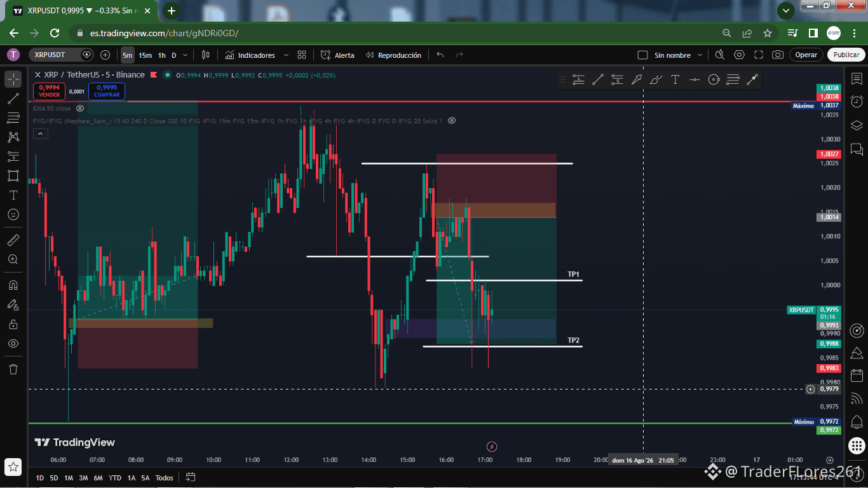The image size is (868, 488).
Task: Open the user profile avatar menu
Action: 13,55
